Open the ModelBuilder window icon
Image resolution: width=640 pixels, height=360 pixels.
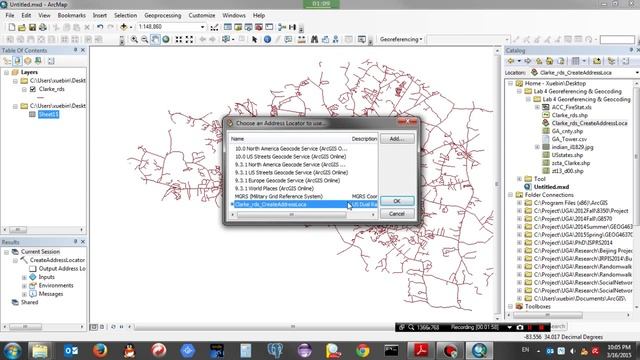tap(282, 27)
